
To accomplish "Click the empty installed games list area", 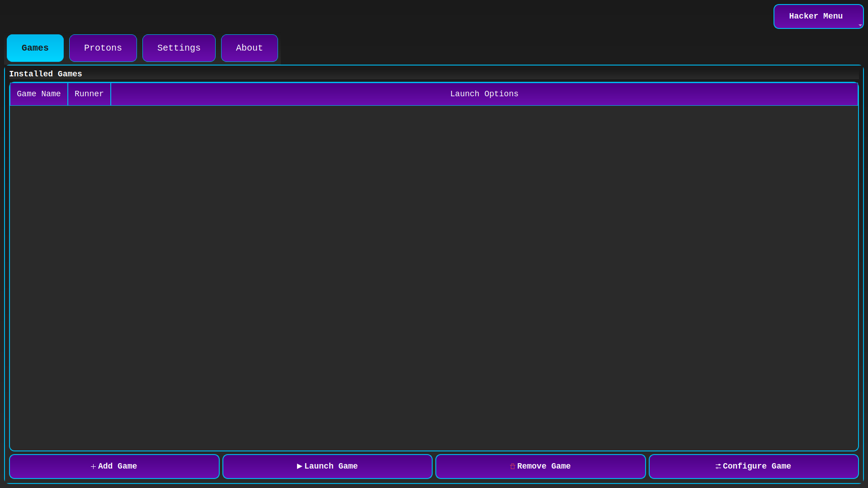I will (434, 278).
